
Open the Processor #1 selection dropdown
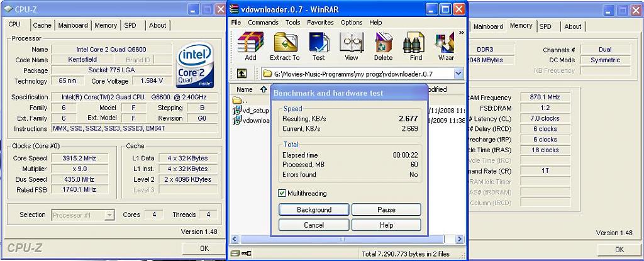pyautogui.click(x=109, y=214)
